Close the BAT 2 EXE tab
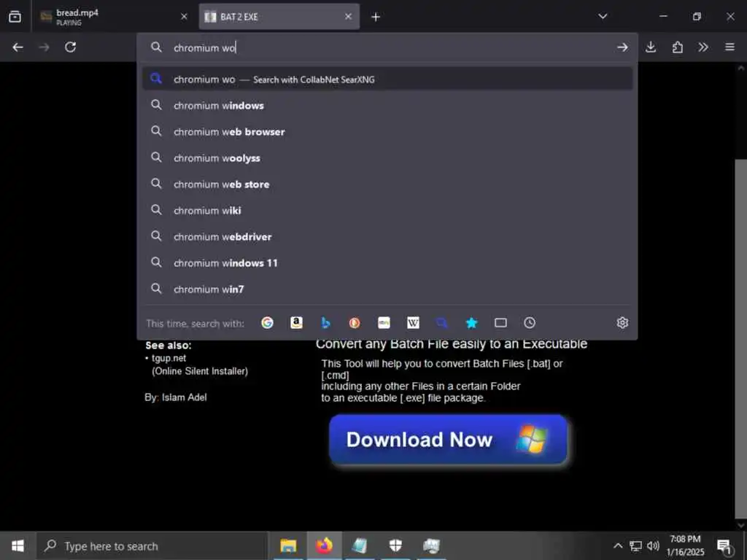 pyautogui.click(x=348, y=17)
